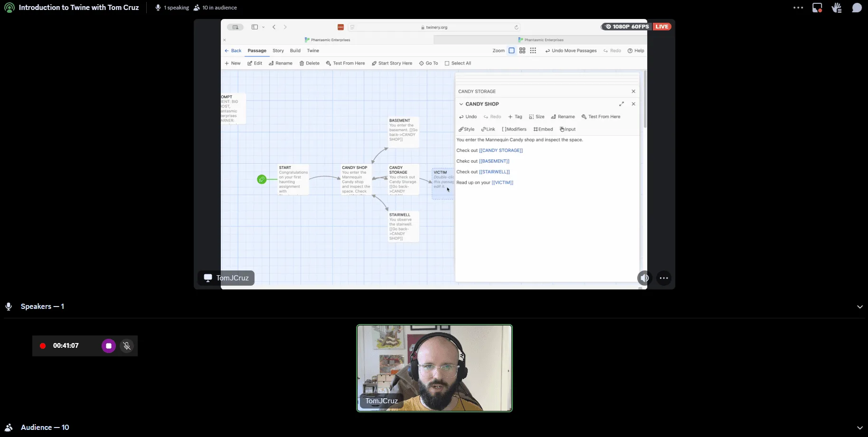This screenshot has width=868, height=437.
Task: Create a New passage
Action: pyautogui.click(x=233, y=63)
